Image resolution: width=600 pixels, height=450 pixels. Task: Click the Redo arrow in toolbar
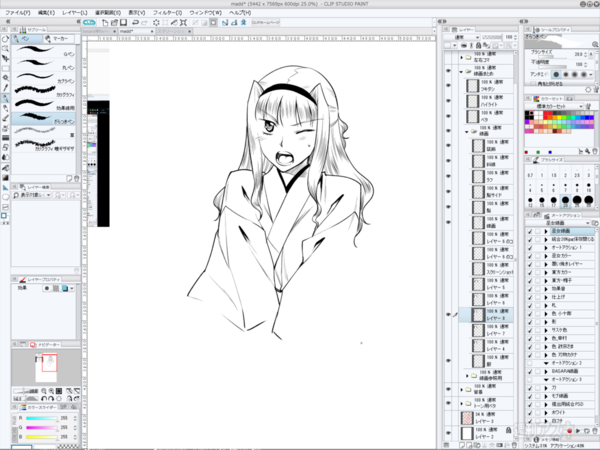point(144,23)
